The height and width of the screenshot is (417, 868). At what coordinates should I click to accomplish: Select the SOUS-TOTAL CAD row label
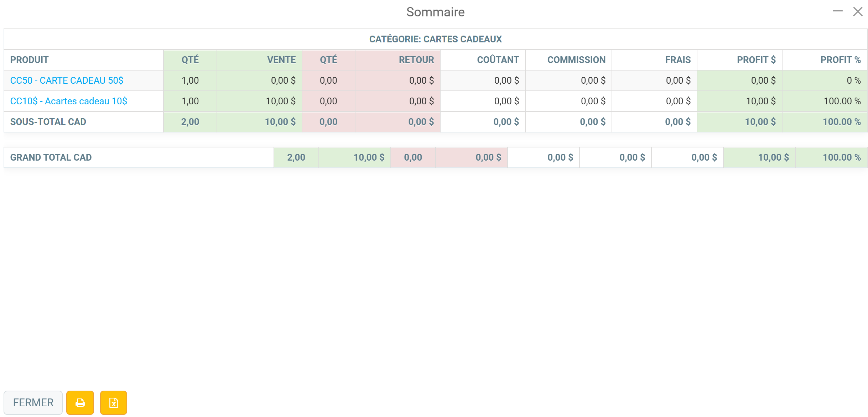click(48, 122)
